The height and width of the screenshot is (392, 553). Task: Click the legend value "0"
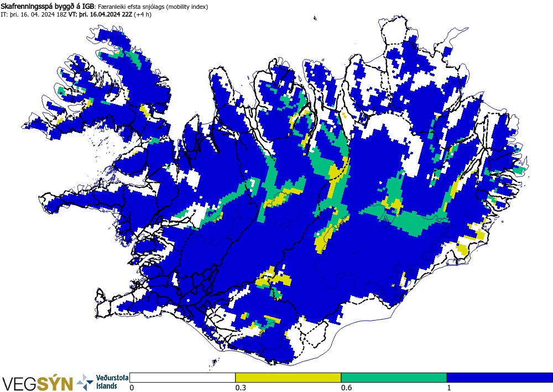(132, 388)
